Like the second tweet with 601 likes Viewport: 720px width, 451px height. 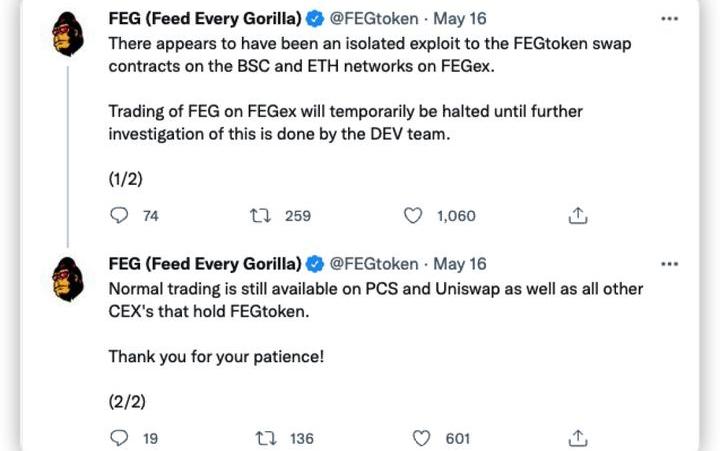pyautogui.click(x=422, y=438)
